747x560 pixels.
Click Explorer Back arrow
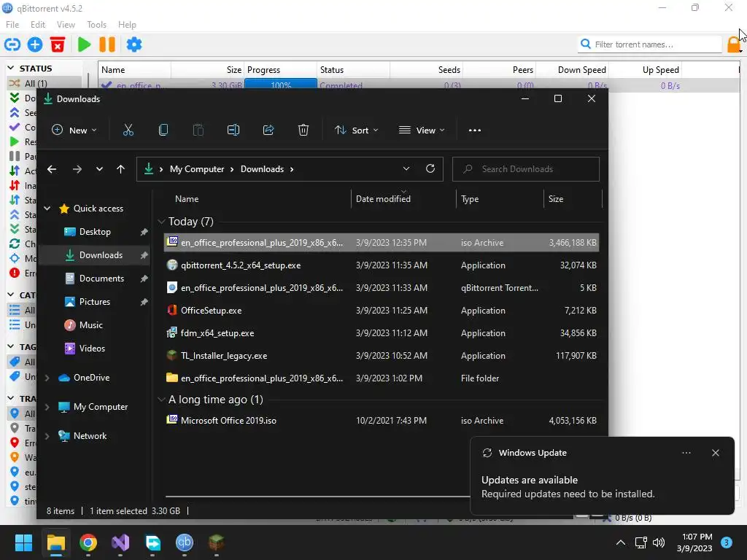point(52,169)
